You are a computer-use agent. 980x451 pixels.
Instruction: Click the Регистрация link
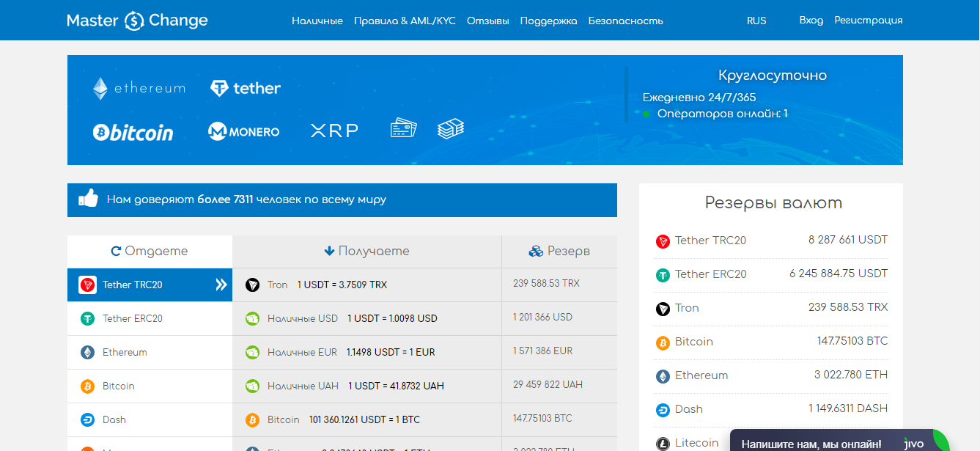click(x=869, y=21)
